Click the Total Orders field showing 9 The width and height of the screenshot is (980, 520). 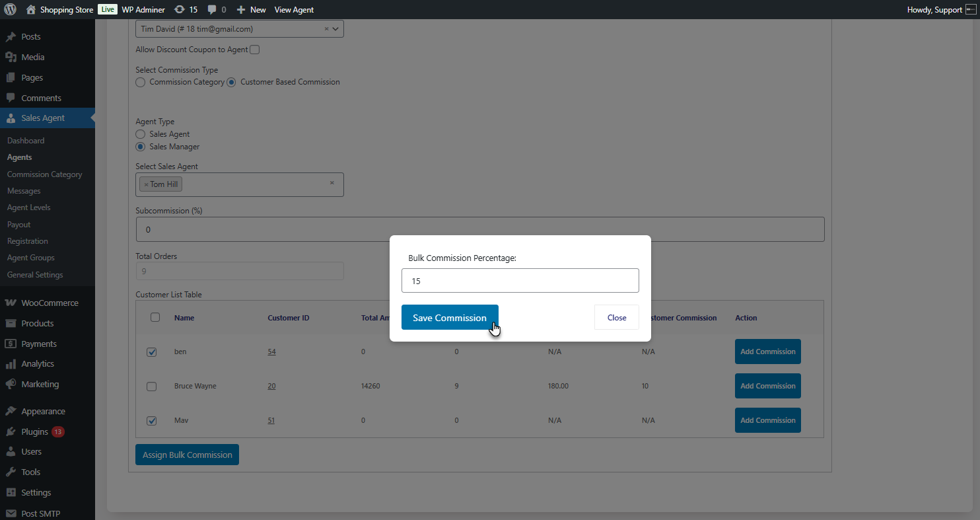(x=240, y=271)
